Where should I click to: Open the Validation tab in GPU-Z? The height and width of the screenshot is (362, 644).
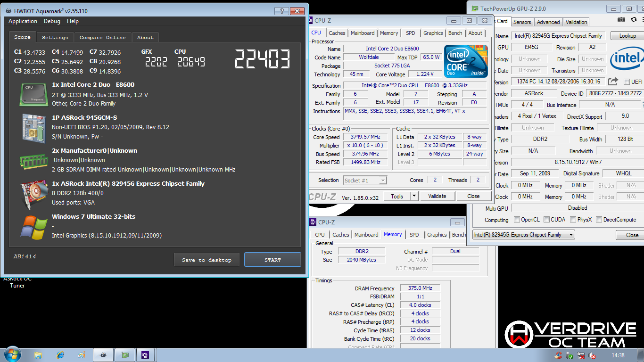coord(576,22)
